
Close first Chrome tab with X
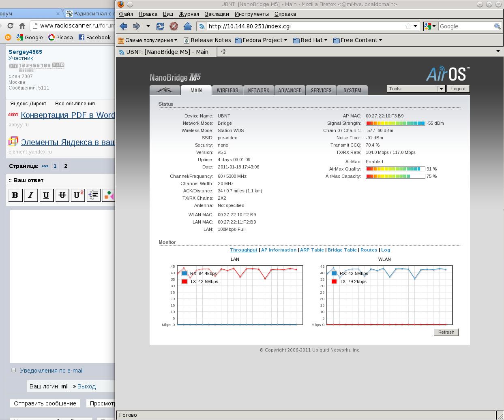click(58, 13)
